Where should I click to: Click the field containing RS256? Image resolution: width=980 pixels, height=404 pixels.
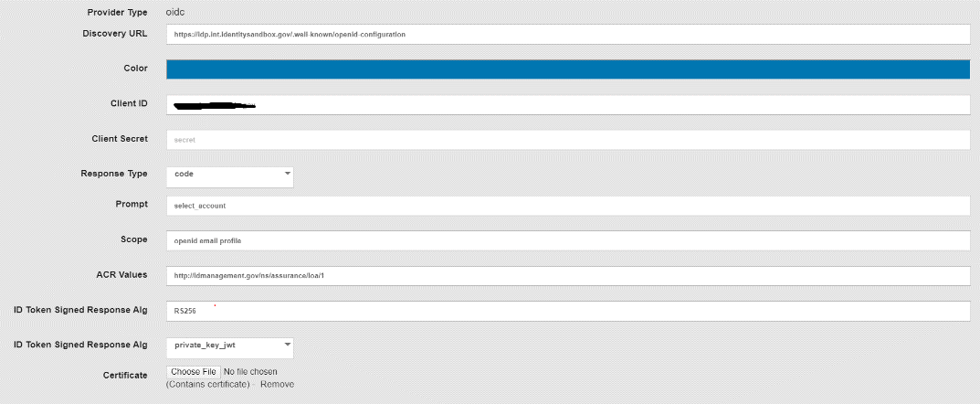pos(566,311)
